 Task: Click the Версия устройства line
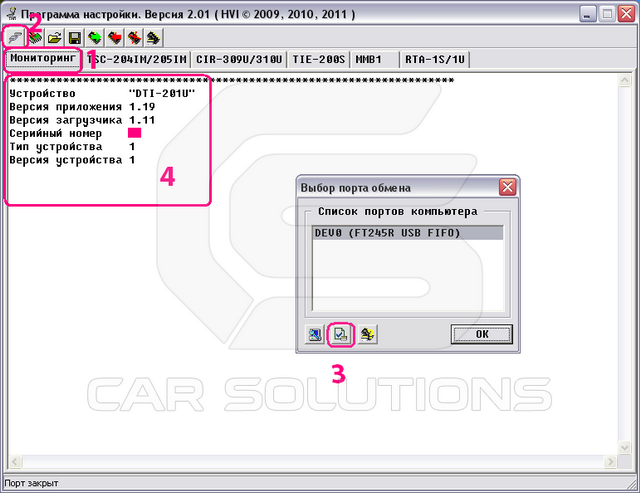(72, 160)
